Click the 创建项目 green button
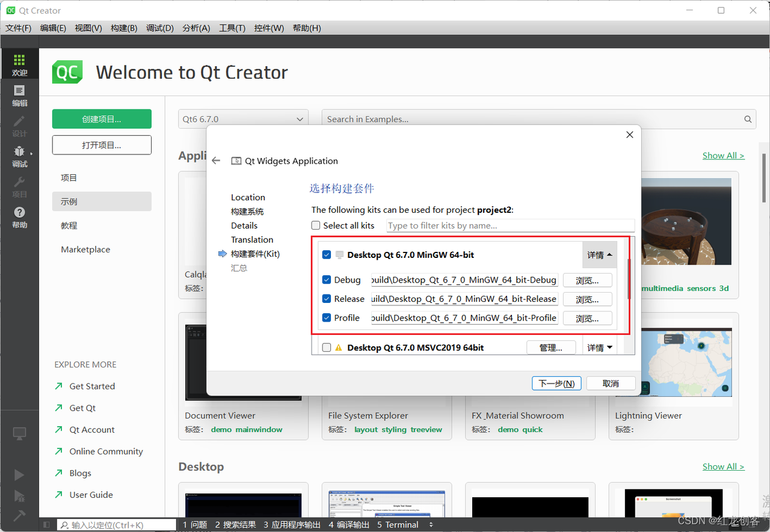Image resolution: width=770 pixels, height=532 pixels. (102, 119)
